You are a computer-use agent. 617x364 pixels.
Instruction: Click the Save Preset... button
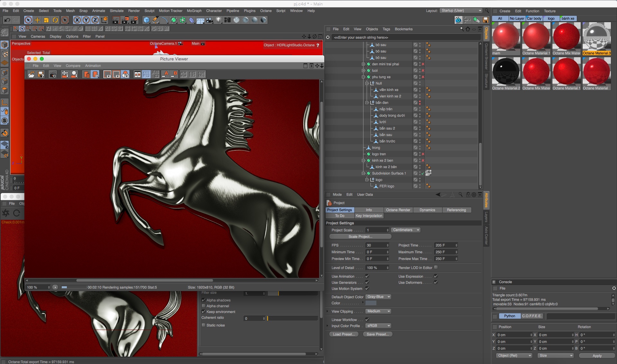(377, 334)
